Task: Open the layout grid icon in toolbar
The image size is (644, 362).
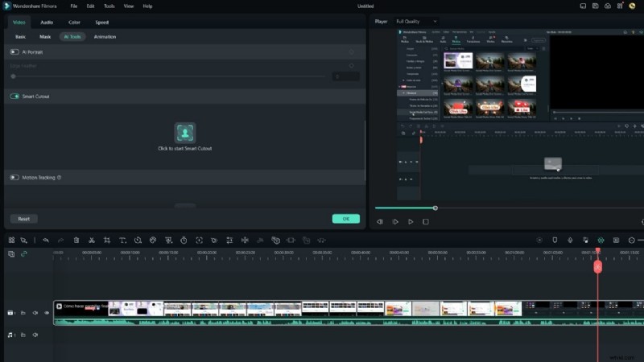Action: 11,240
